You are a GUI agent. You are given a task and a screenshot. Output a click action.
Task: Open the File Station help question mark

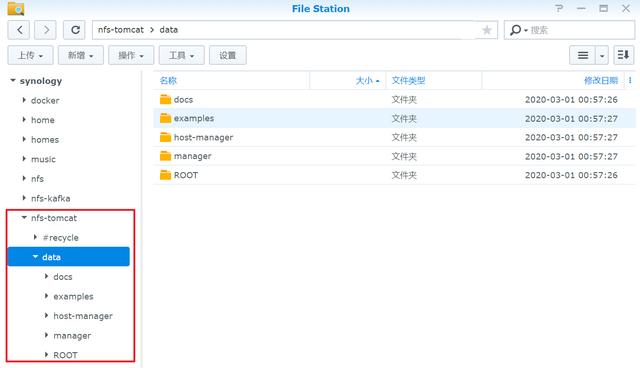pos(559,8)
